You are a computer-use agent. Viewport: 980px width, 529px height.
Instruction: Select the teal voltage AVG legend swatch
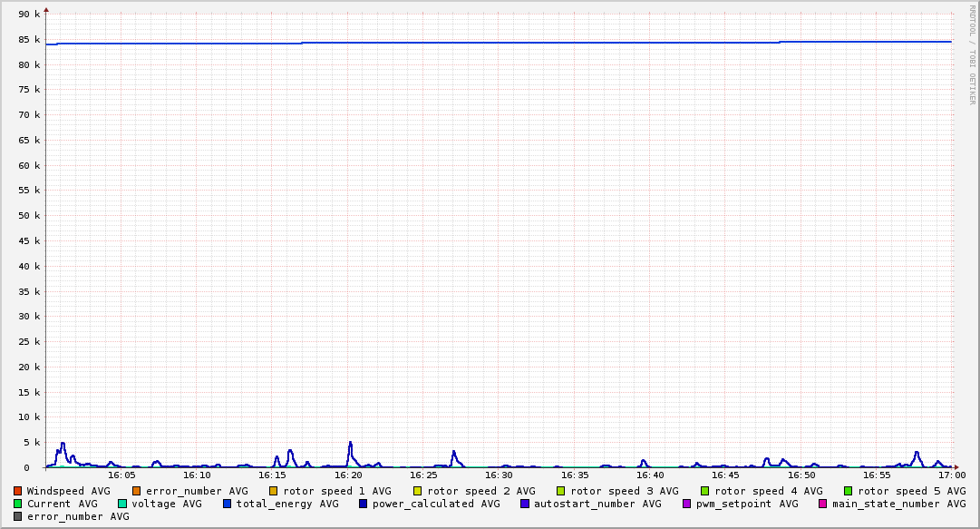(x=122, y=504)
